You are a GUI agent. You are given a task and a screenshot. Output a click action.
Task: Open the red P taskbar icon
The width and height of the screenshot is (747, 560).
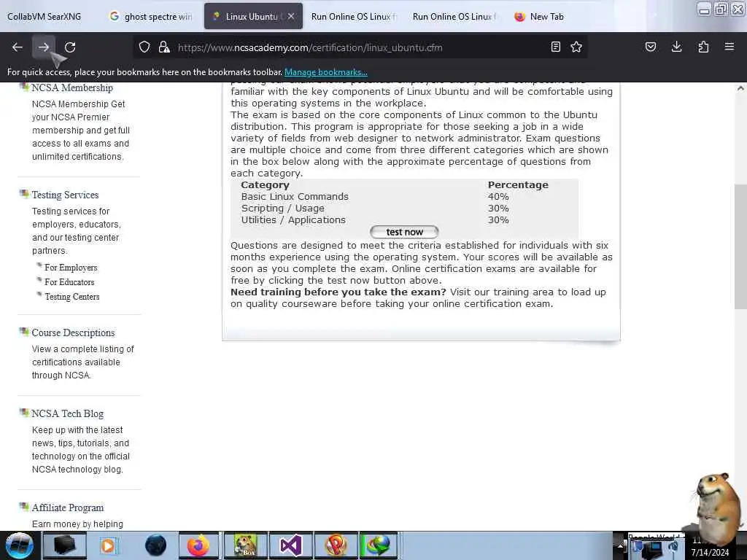point(336,545)
